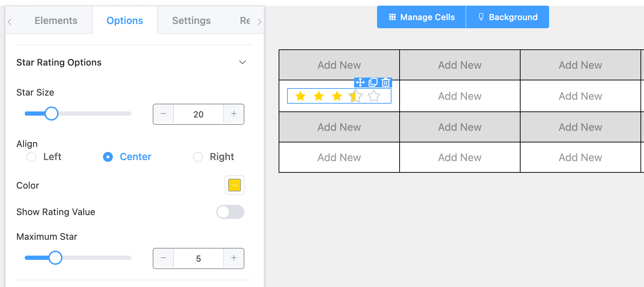
Task: Switch to the Settings tab
Action: pyautogui.click(x=191, y=20)
